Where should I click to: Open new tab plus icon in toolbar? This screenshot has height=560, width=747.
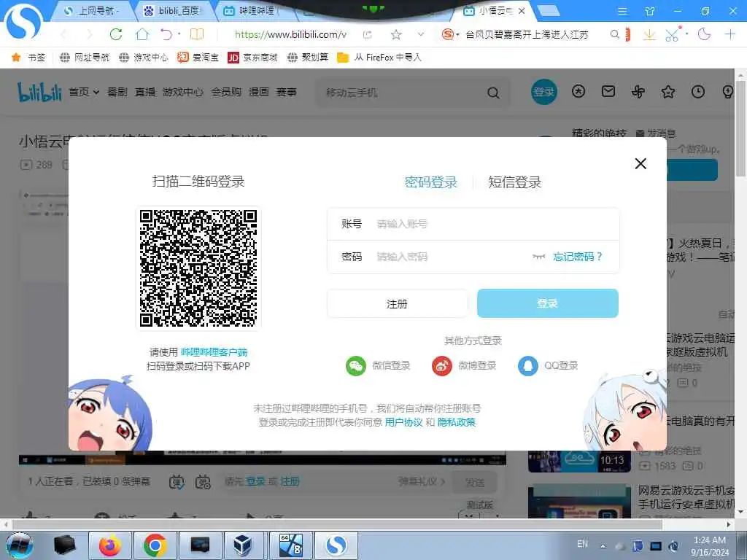(729, 34)
